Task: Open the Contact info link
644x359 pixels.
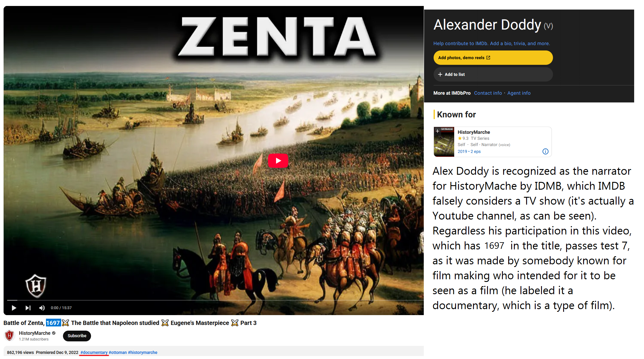Action: pos(488,93)
